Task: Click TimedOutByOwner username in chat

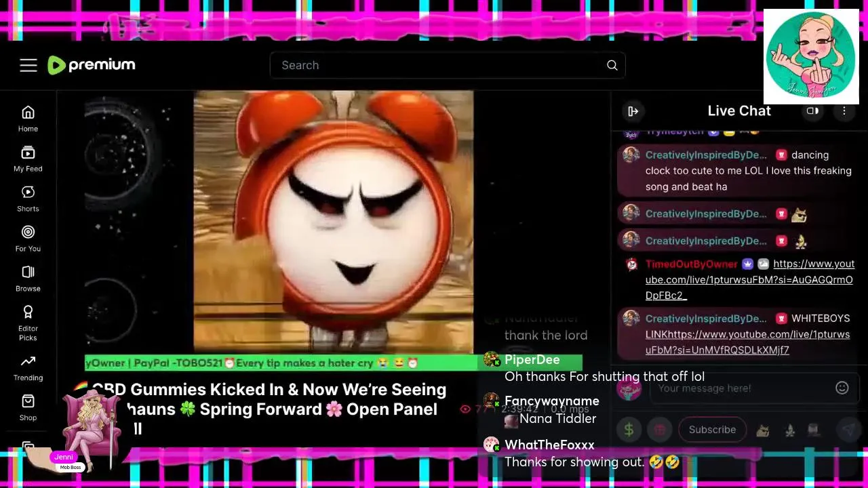Action: 691,264
